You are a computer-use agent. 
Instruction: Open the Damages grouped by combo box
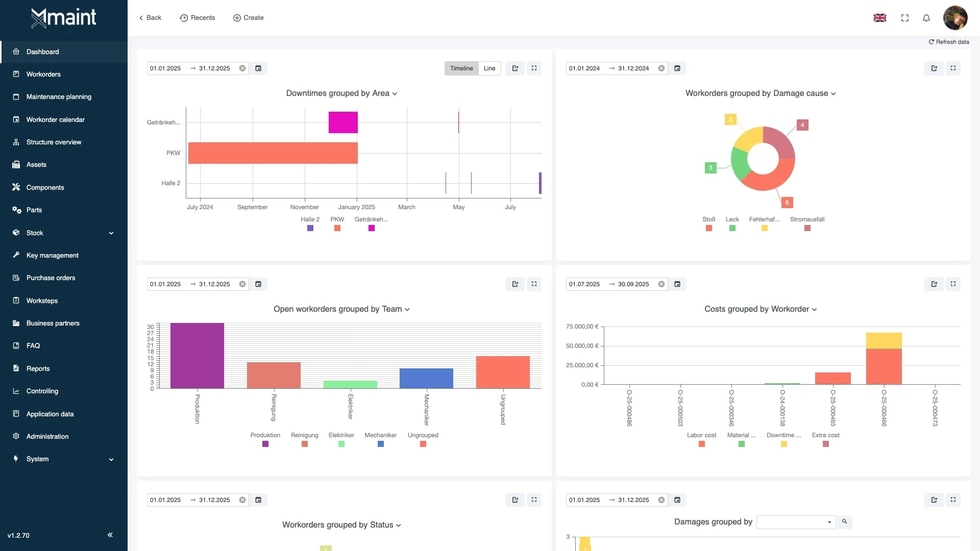[x=796, y=522]
